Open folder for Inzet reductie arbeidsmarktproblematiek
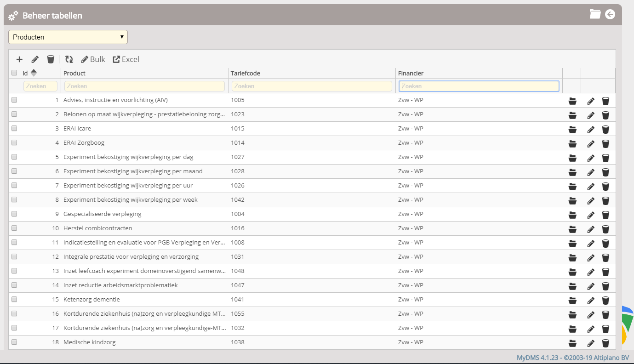The height and width of the screenshot is (364, 634). tap(572, 286)
